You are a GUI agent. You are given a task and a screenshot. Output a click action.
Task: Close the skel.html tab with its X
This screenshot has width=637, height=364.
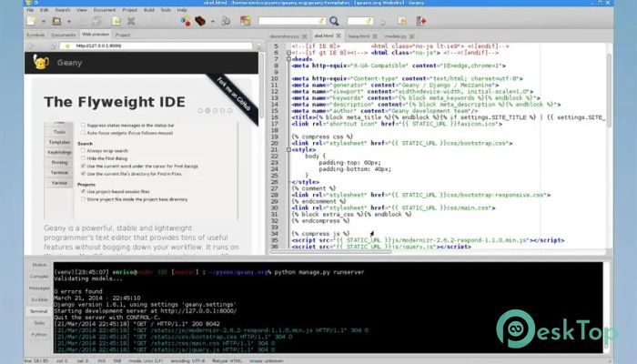coord(339,35)
